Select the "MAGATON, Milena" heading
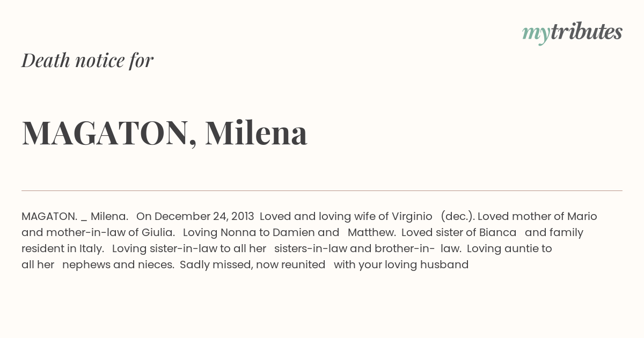Viewport: 644px width, 338px height. (164, 133)
